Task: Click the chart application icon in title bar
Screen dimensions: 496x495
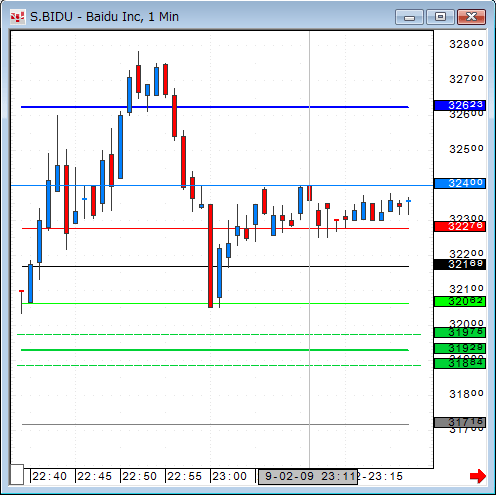Action: 17,17
